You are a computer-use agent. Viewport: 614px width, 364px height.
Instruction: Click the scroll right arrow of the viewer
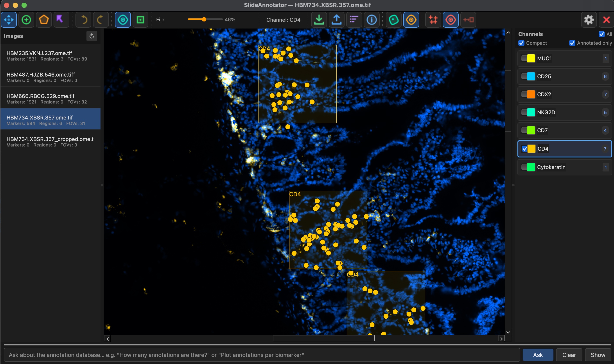click(x=501, y=339)
